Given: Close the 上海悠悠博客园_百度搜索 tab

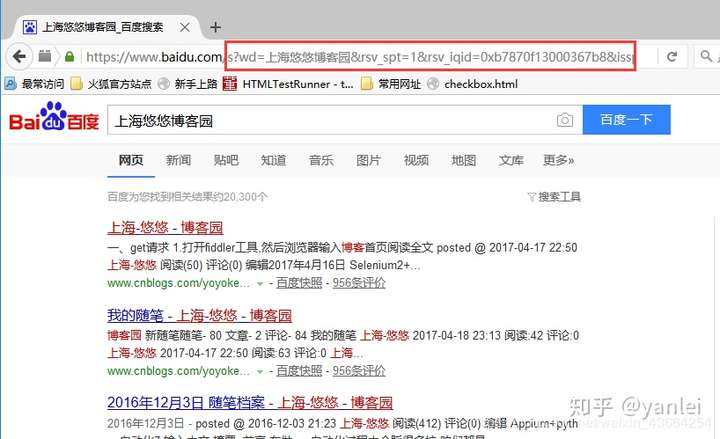Looking at the screenshot, I should [x=185, y=28].
